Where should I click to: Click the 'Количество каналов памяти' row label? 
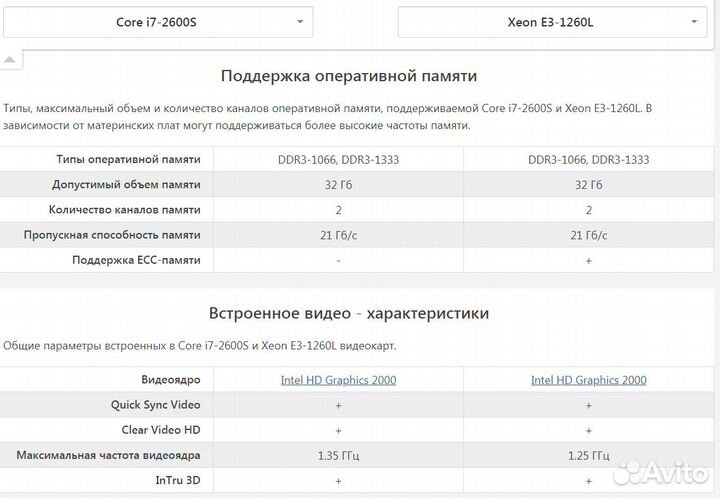[x=125, y=210]
